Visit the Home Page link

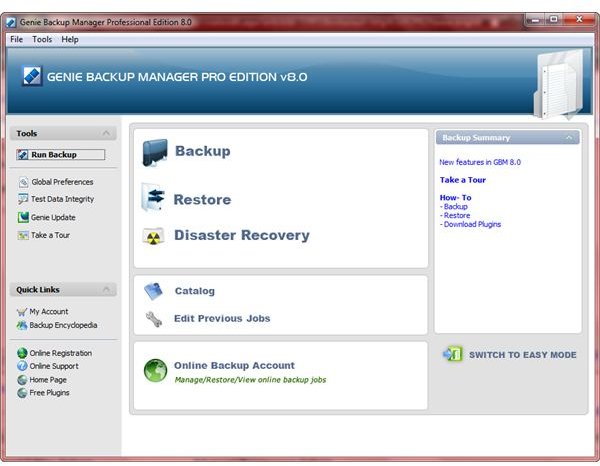(x=48, y=380)
